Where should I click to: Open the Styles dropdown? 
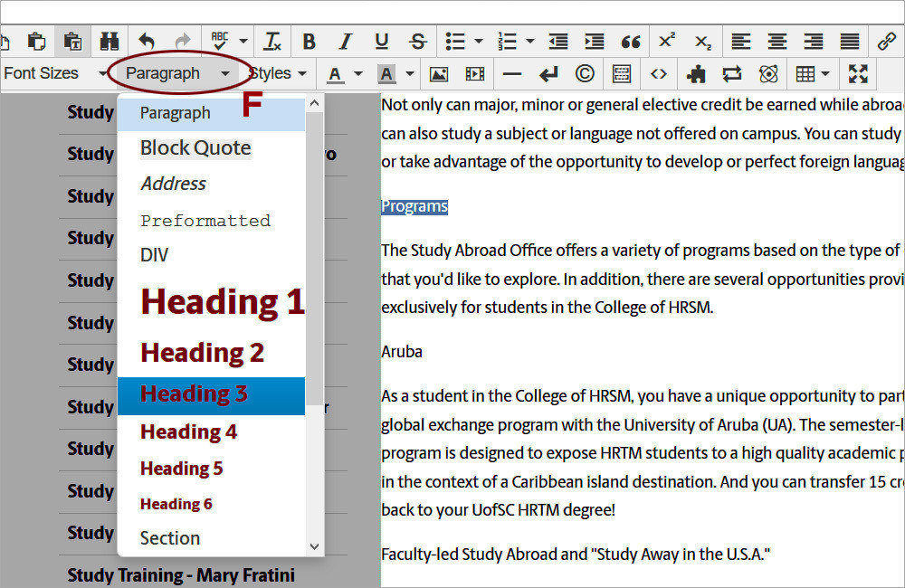(x=278, y=73)
